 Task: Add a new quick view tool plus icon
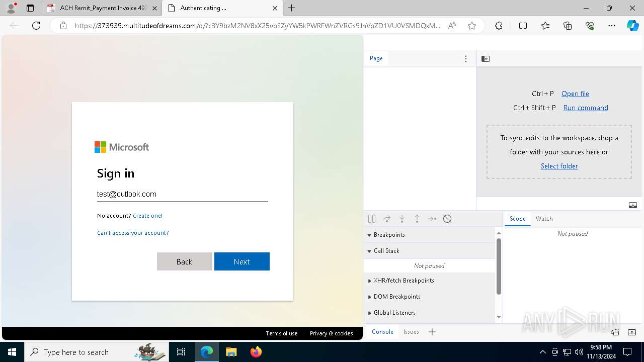coord(432,332)
